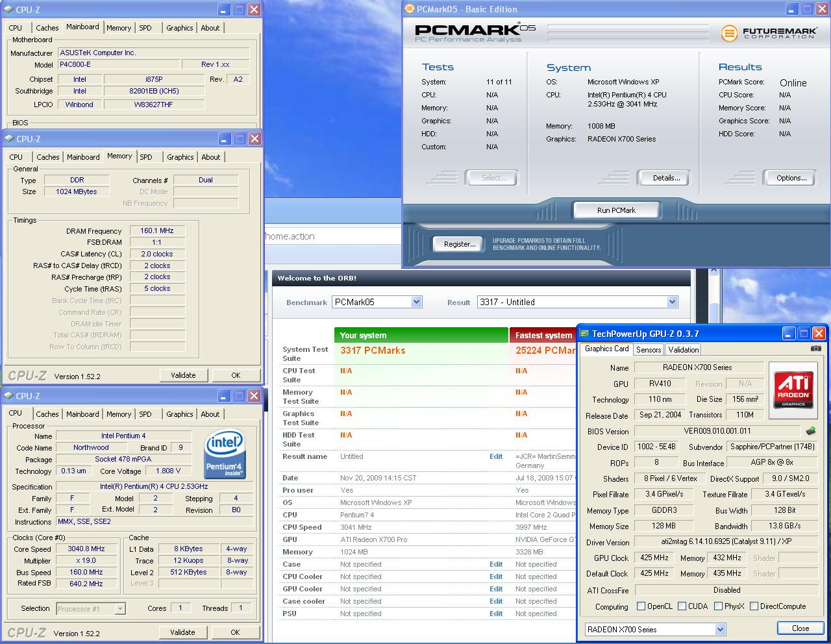Enable the CUDA checkbox in GPU-Z

[x=682, y=606]
